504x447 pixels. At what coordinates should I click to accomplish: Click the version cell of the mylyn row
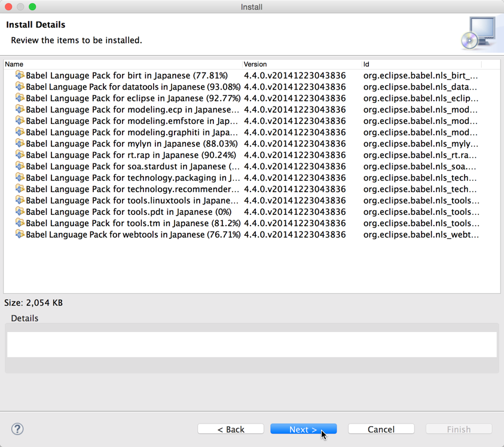[x=295, y=144]
